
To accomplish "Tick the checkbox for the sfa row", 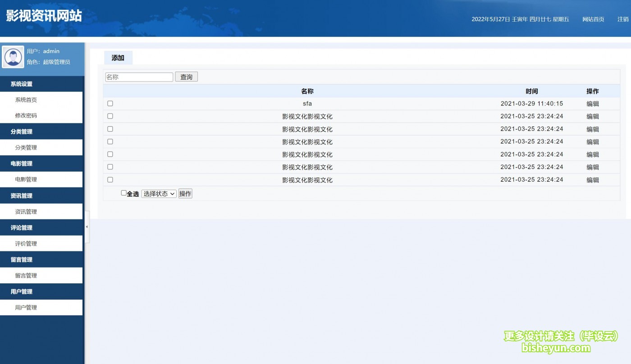I will (110, 104).
